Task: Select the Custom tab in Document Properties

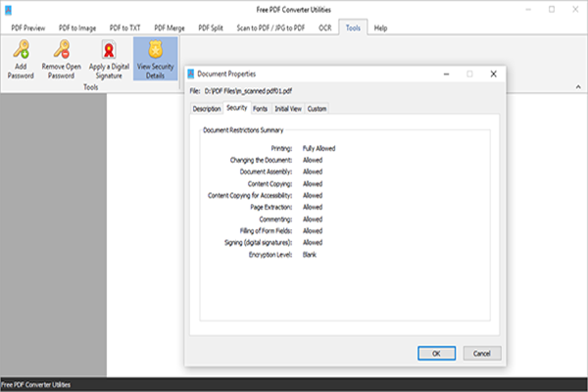Action: click(x=318, y=108)
